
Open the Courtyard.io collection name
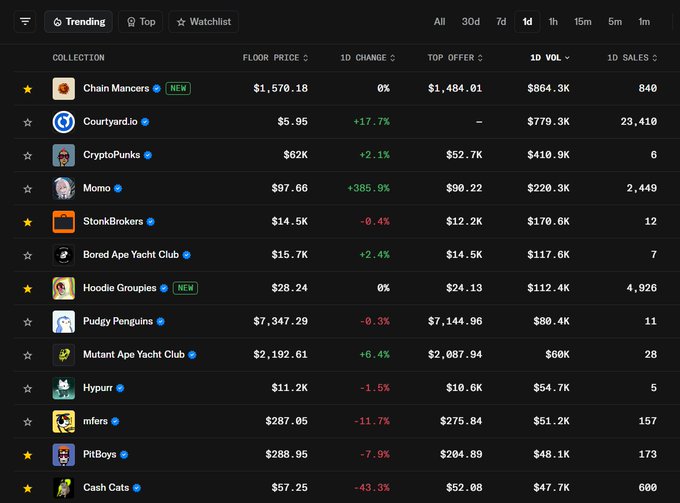click(110, 121)
